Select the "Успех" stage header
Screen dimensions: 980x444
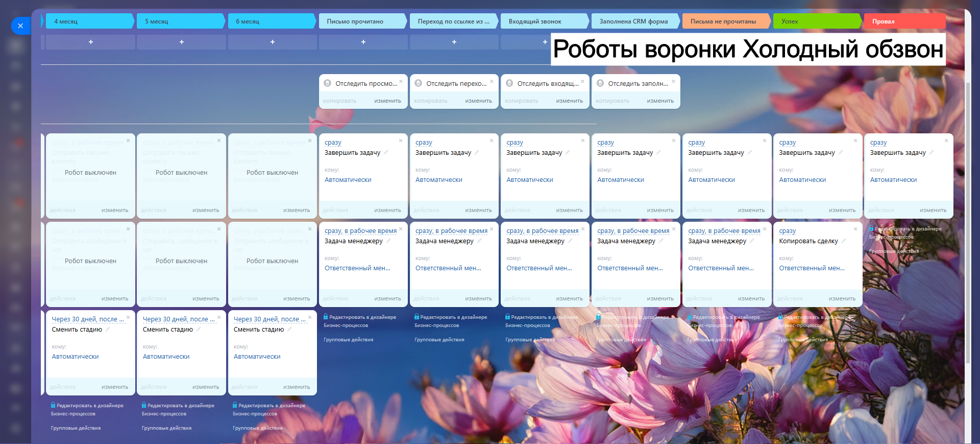pyautogui.click(x=818, y=21)
